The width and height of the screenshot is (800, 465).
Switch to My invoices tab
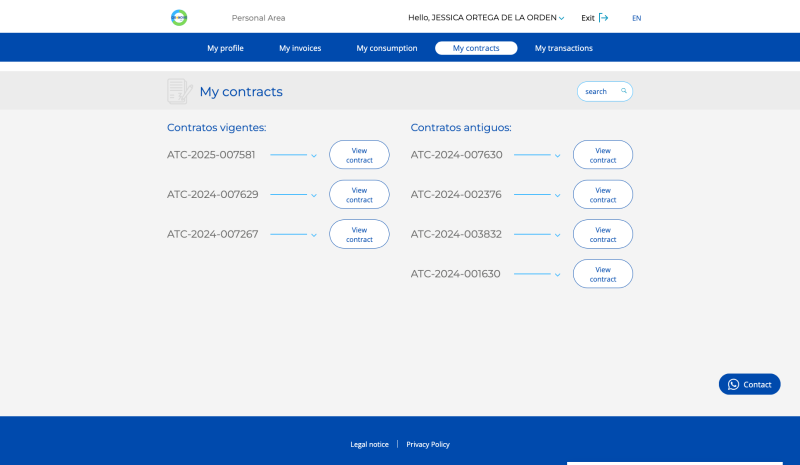[300, 48]
